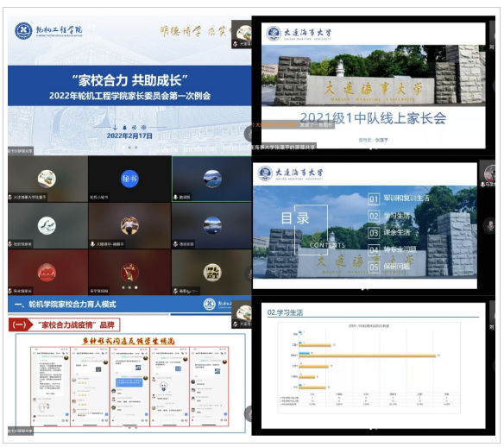
Task: Click the blue 秘书 avatar circle
Action: click(129, 179)
